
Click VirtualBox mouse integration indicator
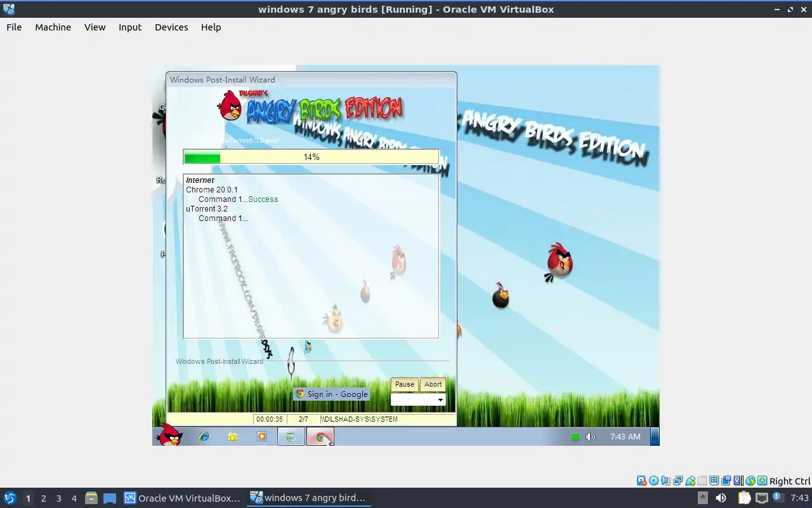[750, 481]
